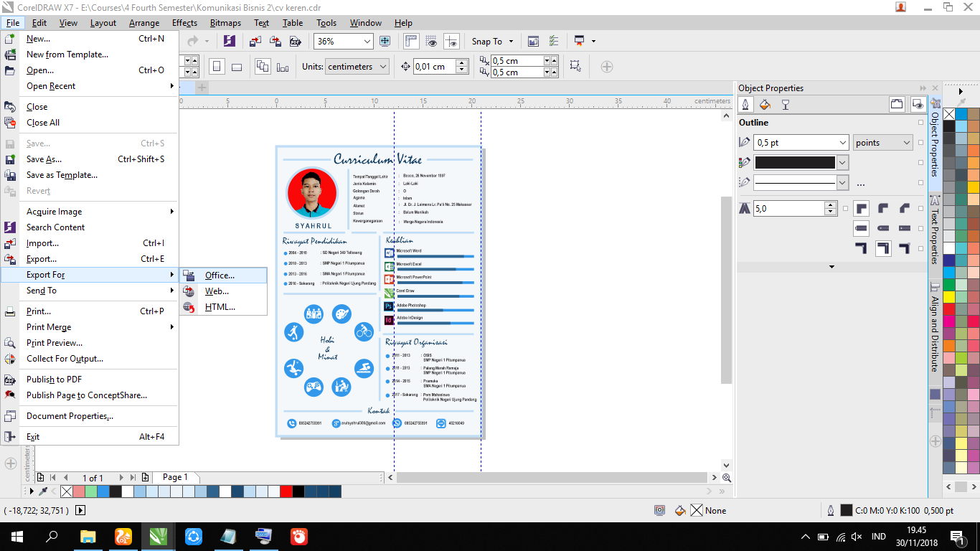Open the Units centimeters dropdown
Image resolution: width=980 pixels, height=551 pixels.
pos(383,67)
